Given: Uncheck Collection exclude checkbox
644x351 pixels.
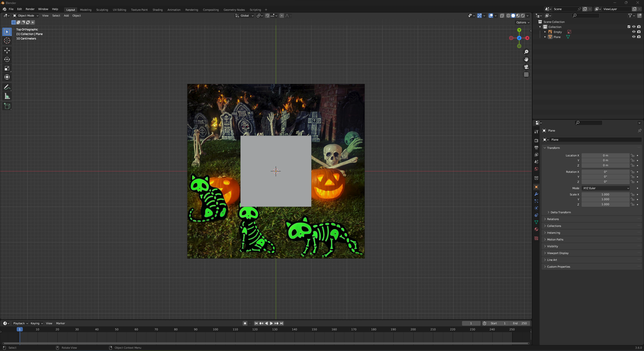Looking at the screenshot, I should (629, 27).
